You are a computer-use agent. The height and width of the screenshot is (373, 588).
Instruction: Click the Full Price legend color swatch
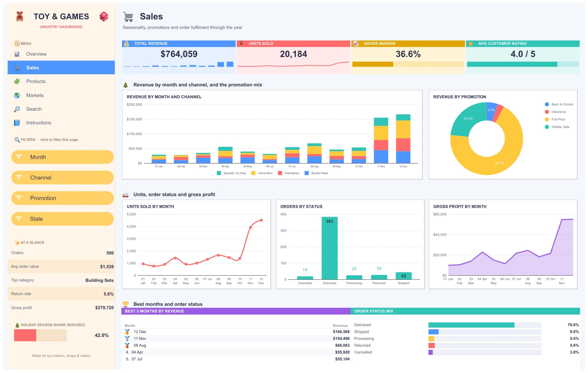[547, 119]
